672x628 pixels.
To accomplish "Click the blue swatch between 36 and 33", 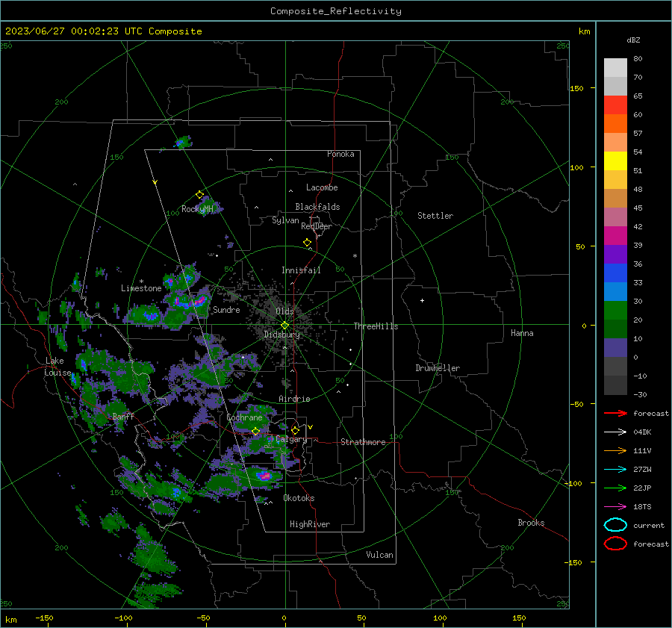I will coord(615,273).
